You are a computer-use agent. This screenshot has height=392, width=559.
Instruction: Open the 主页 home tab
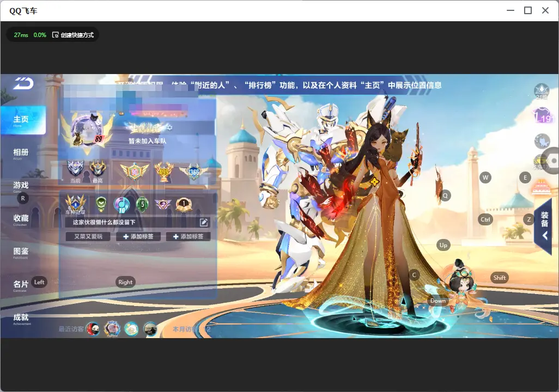click(x=23, y=120)
